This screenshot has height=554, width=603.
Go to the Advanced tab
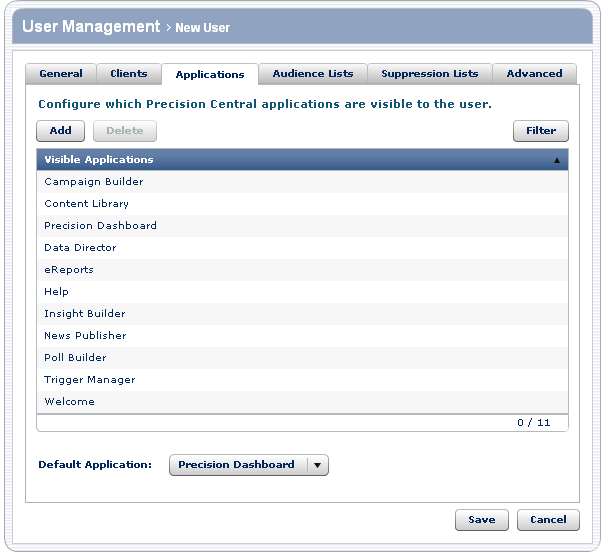pyautogui.click(x=534, y=73)
